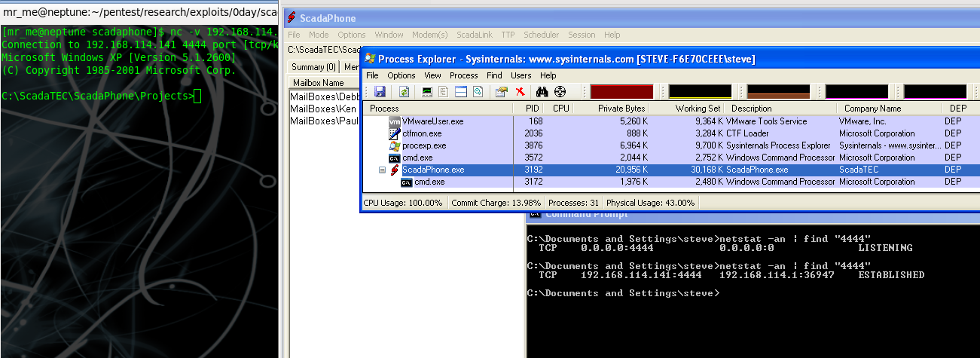This screenshot has width=980, height=358.
Task: Click the crosshair Find Window's Process icon
Action: pyautogui.click(x=560, y=92)
